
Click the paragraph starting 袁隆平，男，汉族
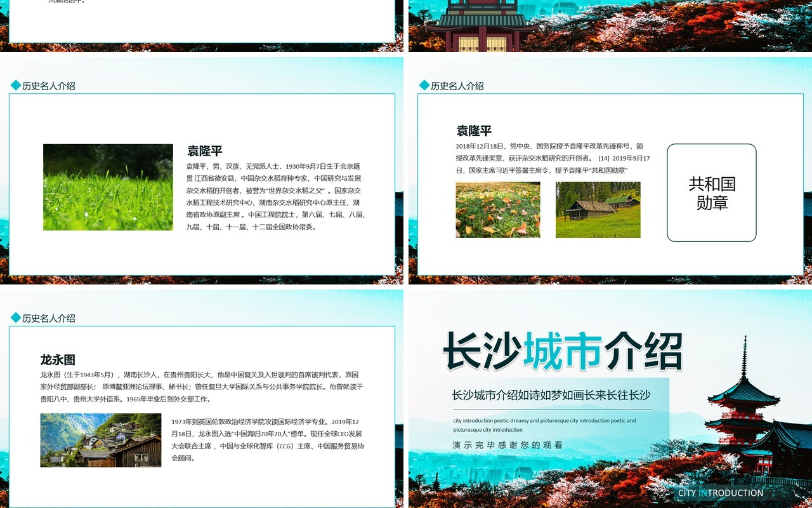pyautogui.click(x=277, y=196)
